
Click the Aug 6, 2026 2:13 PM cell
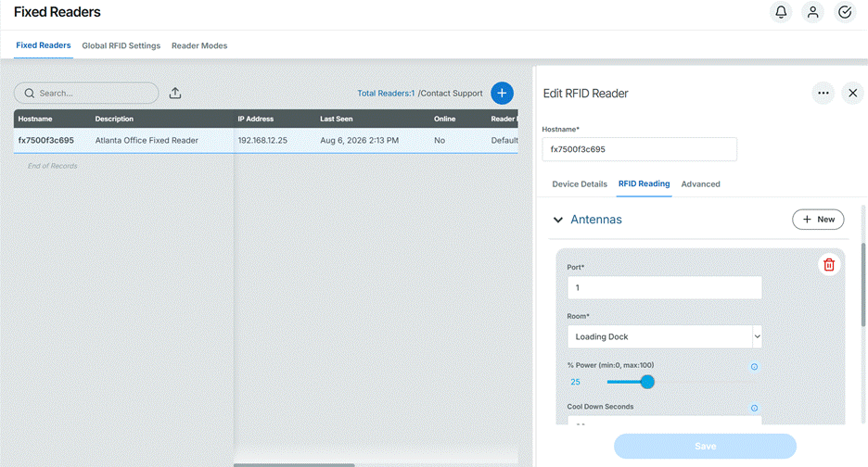pos(359,140)
